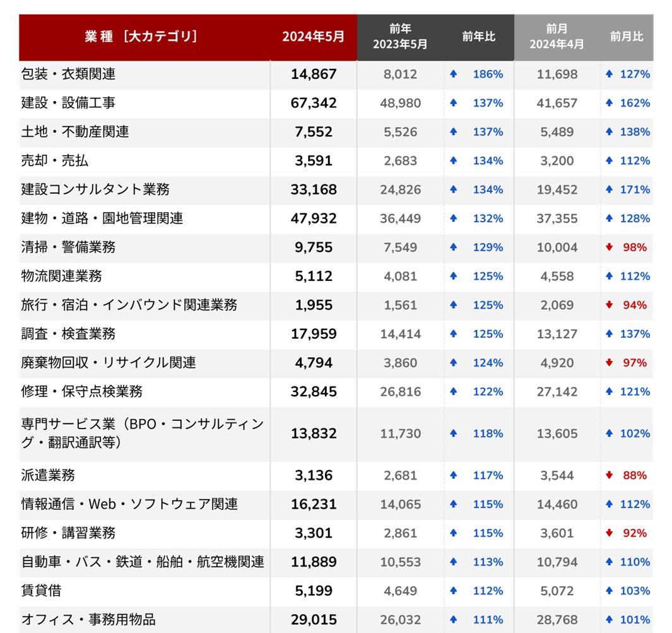Click the previous-year value 48,980
Viewport: 672px width, 633px height.
400,104
